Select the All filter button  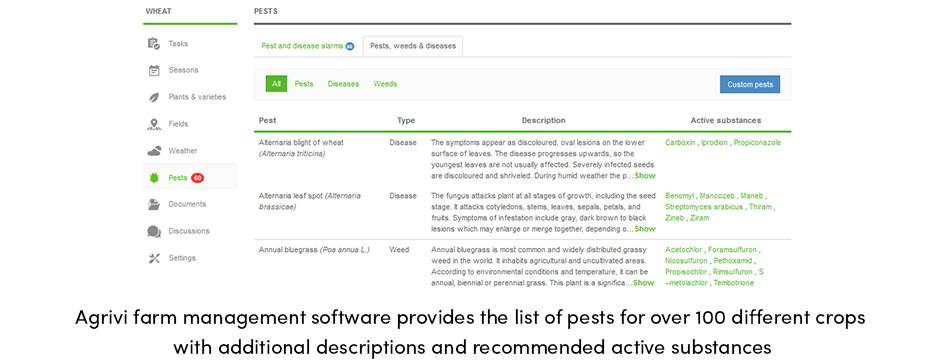(276, 84)
